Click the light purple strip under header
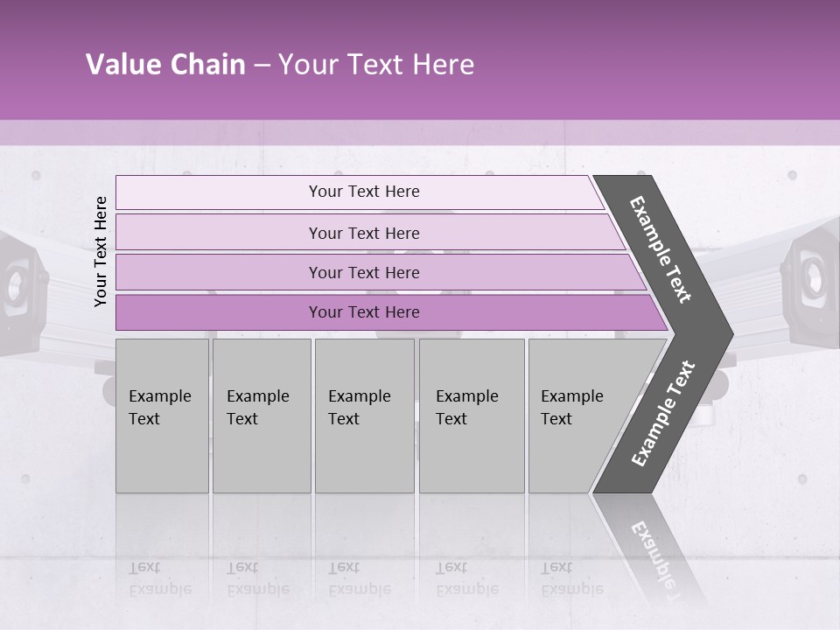 pos(420,132)
